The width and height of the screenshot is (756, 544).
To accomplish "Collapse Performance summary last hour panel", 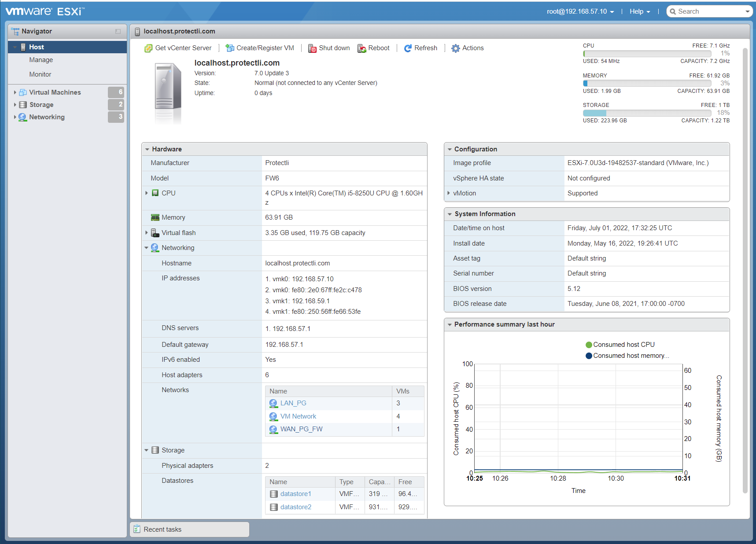I will 450,325.
